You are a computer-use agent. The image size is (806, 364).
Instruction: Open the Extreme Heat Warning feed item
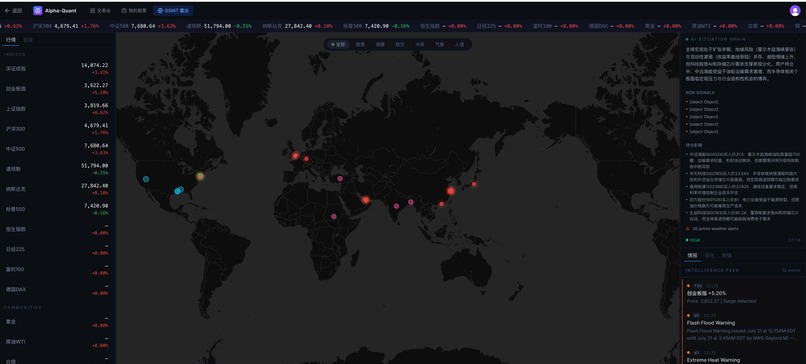(743, 356)
